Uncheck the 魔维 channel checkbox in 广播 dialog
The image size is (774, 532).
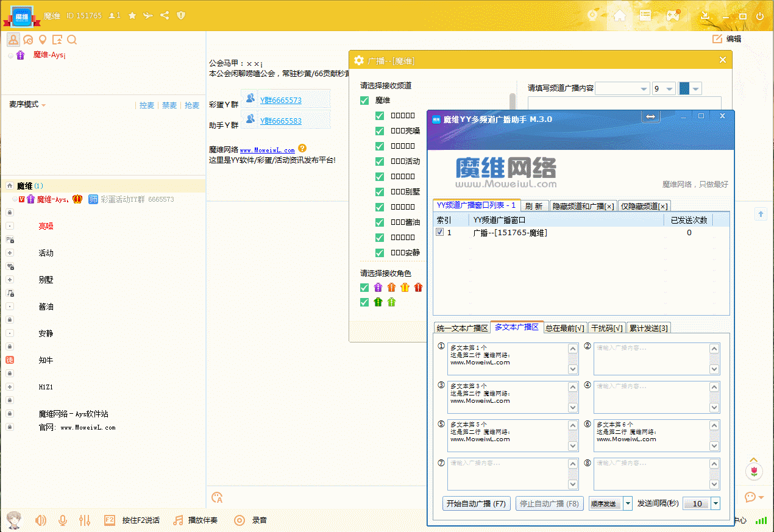pyautogui.click(x=364, y=101)
